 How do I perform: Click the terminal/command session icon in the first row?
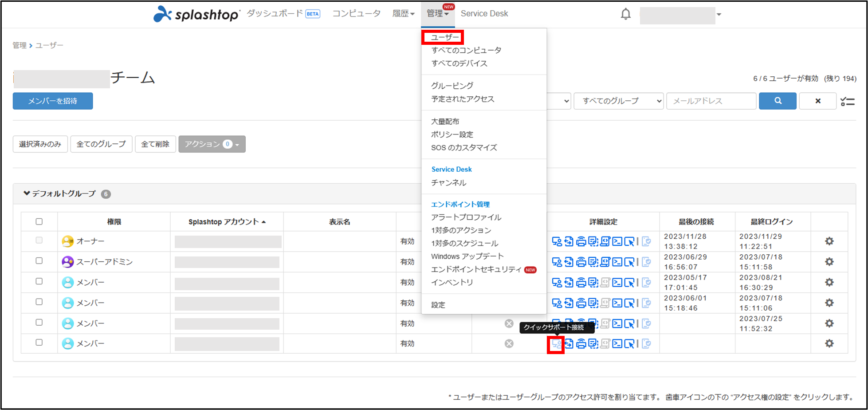pyautogui.click(x=617, y=241)
